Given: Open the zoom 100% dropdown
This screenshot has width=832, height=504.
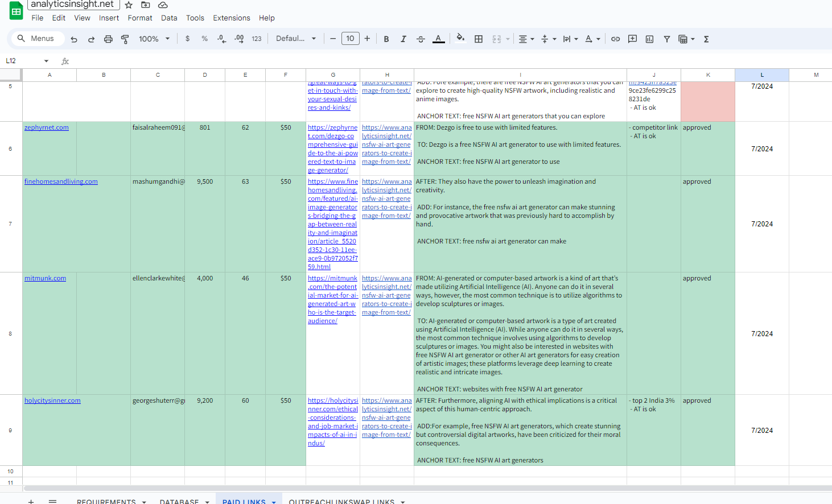Looking at the screenshot, I should (154, 39).
